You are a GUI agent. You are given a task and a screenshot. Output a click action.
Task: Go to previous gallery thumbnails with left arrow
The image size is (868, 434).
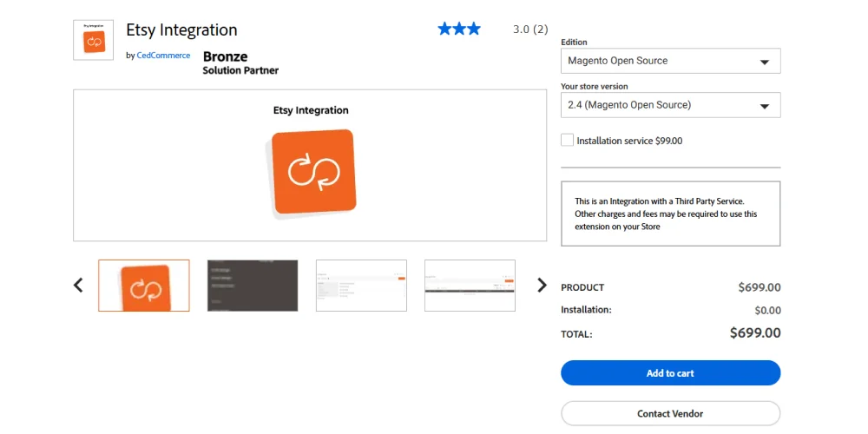79,285
